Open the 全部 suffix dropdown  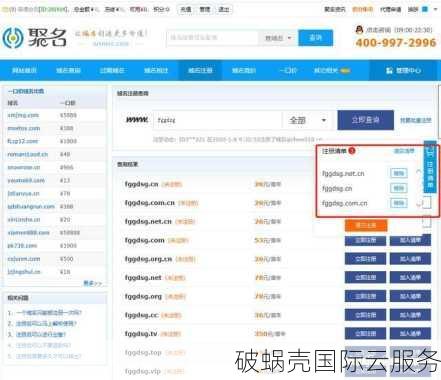(x=307, y=120)
